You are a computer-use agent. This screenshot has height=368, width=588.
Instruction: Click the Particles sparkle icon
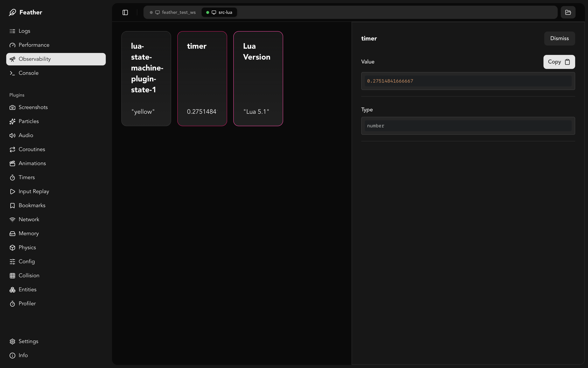click(x=12, y=121)
